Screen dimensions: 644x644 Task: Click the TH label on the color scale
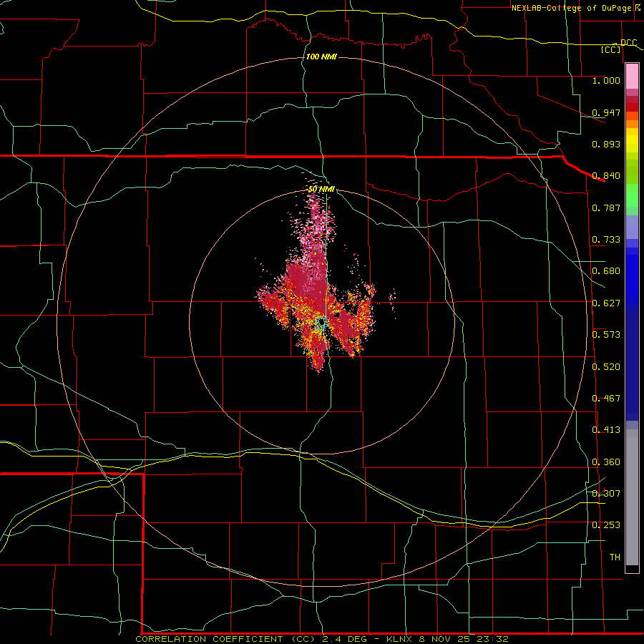615,557
